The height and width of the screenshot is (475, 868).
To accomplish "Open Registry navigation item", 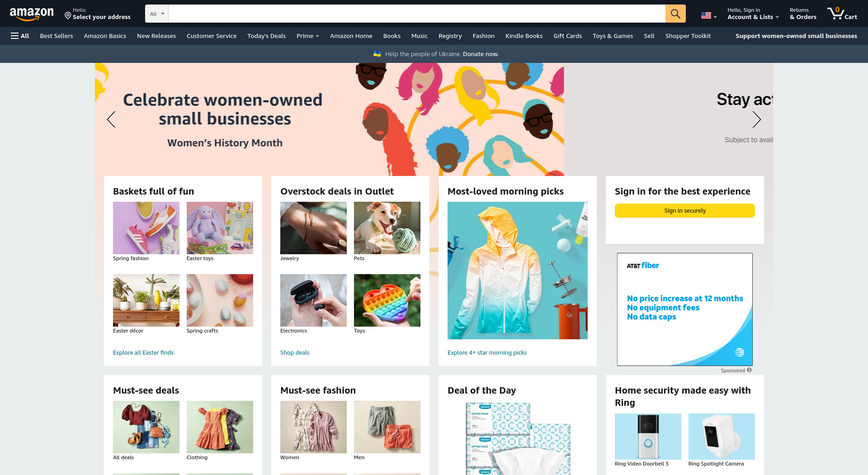I will (450, 36).
